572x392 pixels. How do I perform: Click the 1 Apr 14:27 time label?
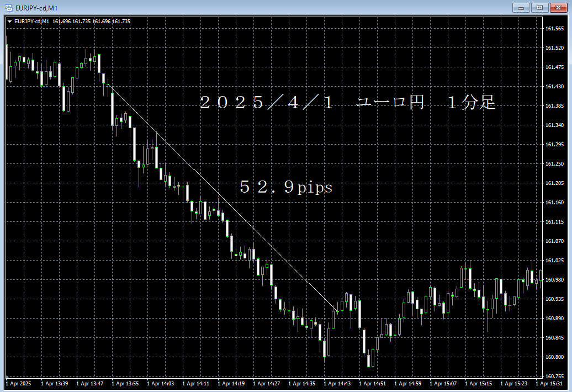coord(267,384)
